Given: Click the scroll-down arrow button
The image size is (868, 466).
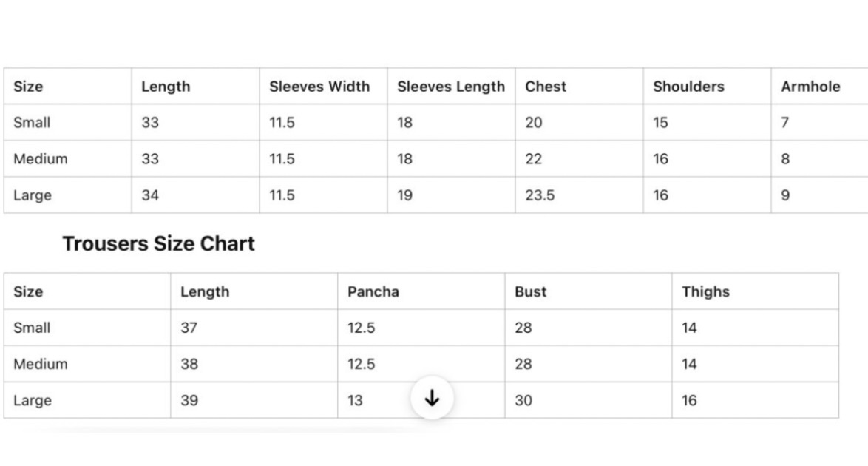Looking at the screenshot, I should [432, 399].
